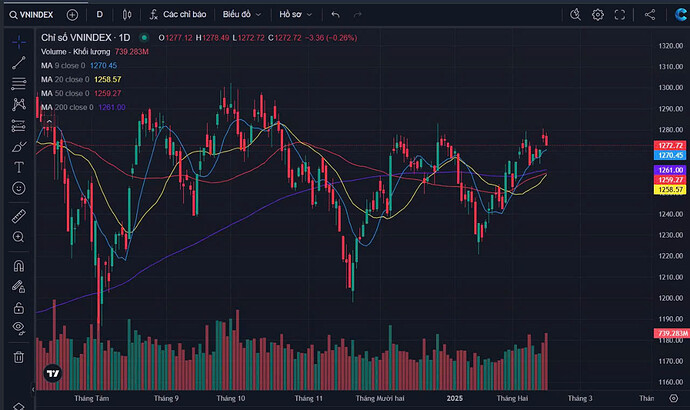Hide all drawings with eye icon

click(19, 326)
